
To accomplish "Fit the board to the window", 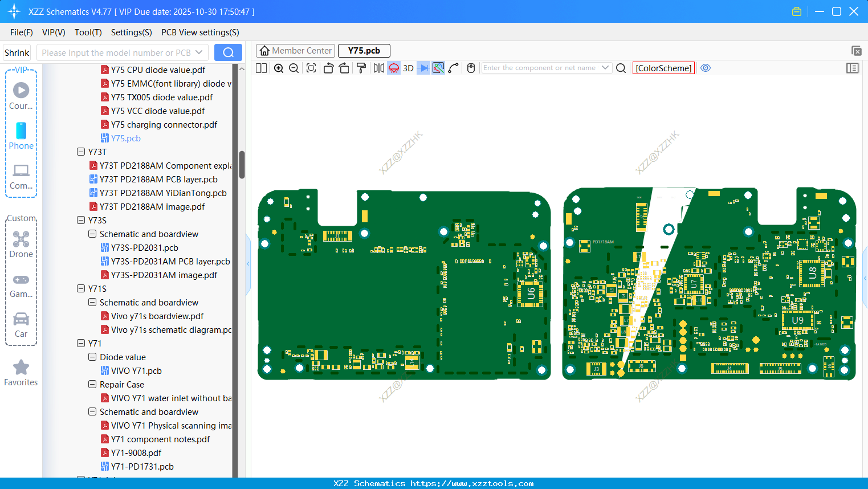I will [x=311, y=68].
